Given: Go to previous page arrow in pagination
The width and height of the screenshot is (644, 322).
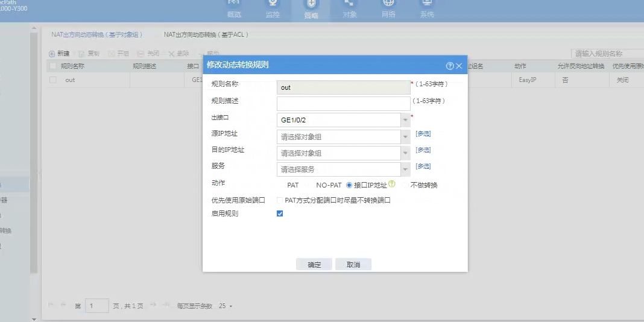Looking at the screenshot, I should click(63, 305).
